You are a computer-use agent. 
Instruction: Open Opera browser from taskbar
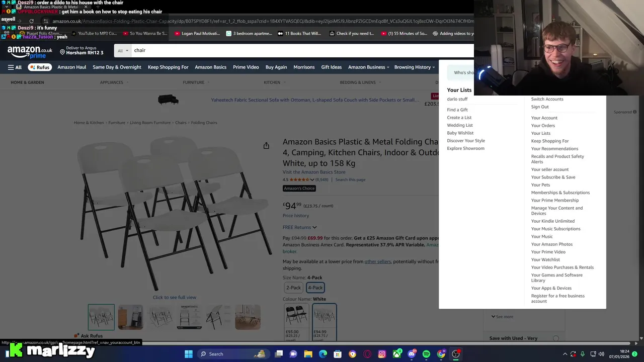367,354
